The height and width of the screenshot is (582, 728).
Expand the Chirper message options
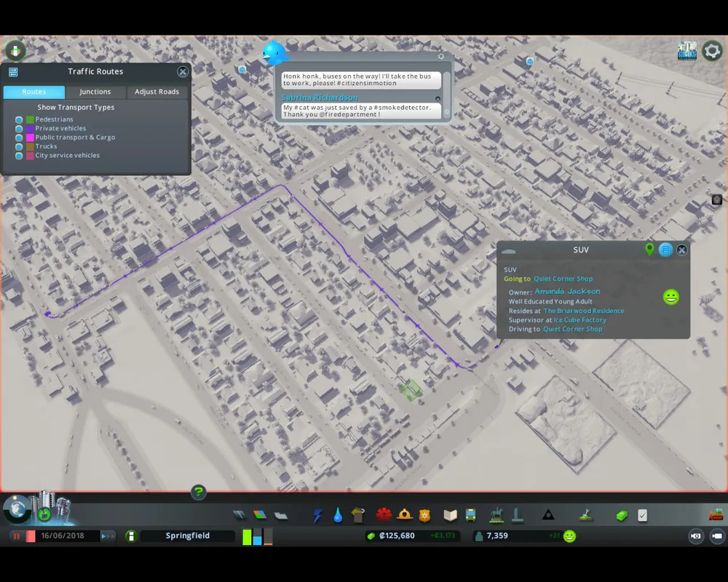[x=440, y=57]
